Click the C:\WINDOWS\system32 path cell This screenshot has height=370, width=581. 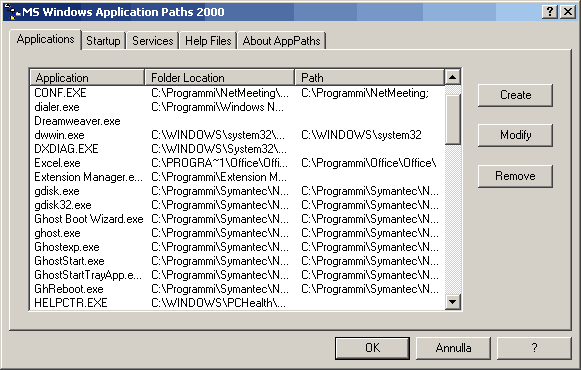(361, 135)
